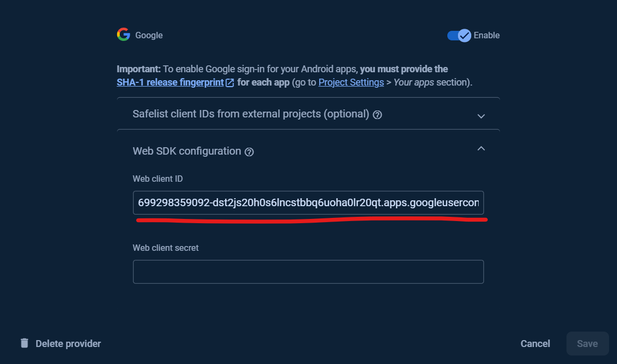The width and height of the screenshot is (617, 364).
Task: Click the external link icon beside SHA-1 fingerprint
Action: (230, 83)
